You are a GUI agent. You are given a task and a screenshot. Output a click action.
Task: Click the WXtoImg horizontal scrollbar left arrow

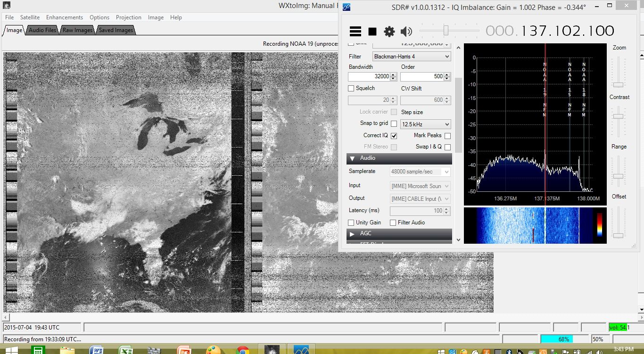(x=6, y=318)
